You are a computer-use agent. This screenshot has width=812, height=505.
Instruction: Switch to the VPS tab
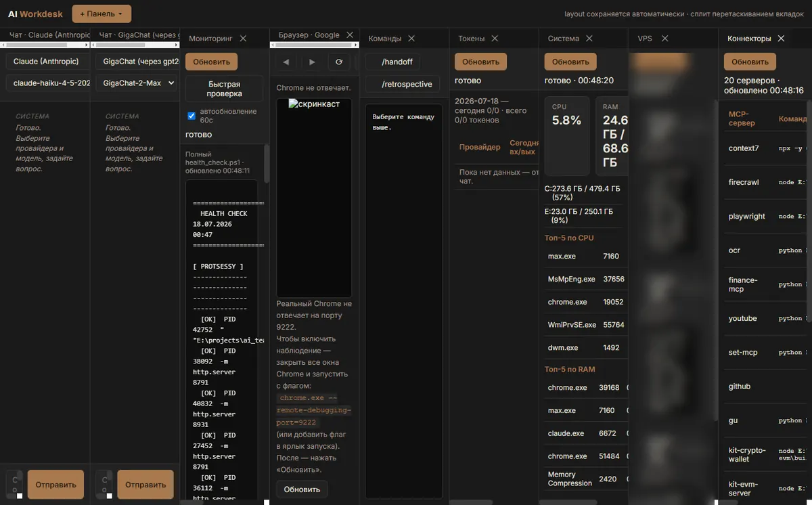point(645,39)
